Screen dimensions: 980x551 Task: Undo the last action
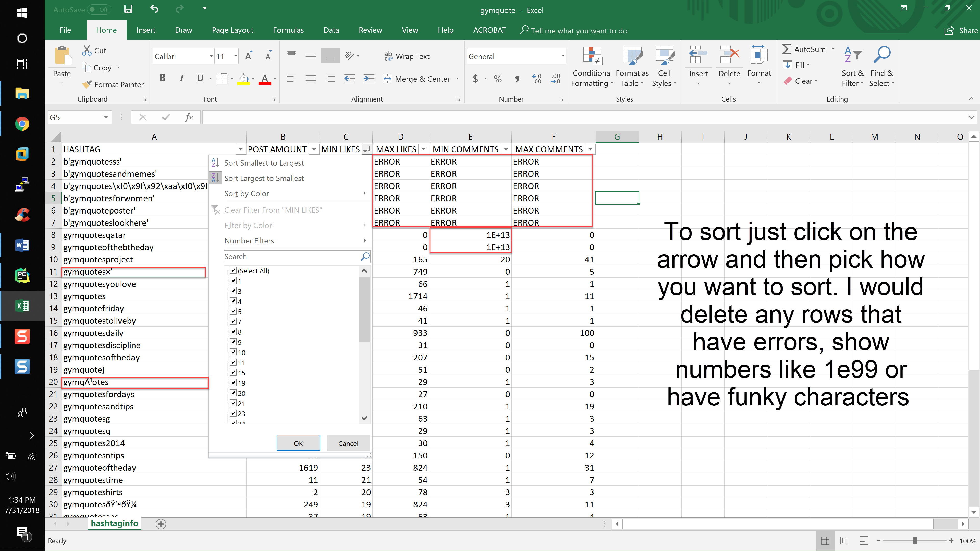[154, 9]
